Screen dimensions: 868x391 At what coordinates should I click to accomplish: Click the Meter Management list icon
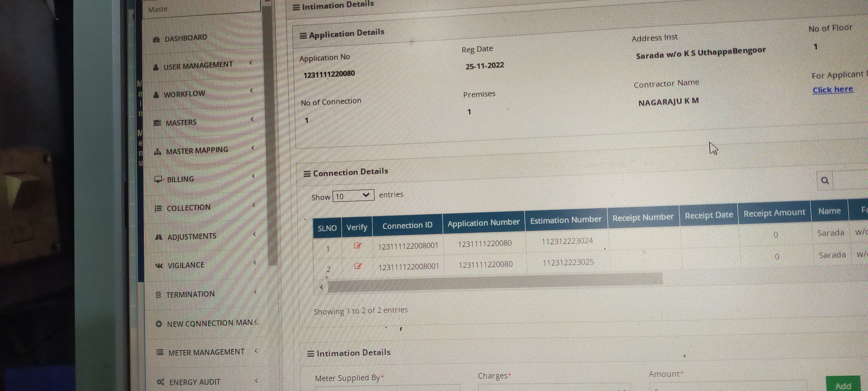(x=160, y=353)
